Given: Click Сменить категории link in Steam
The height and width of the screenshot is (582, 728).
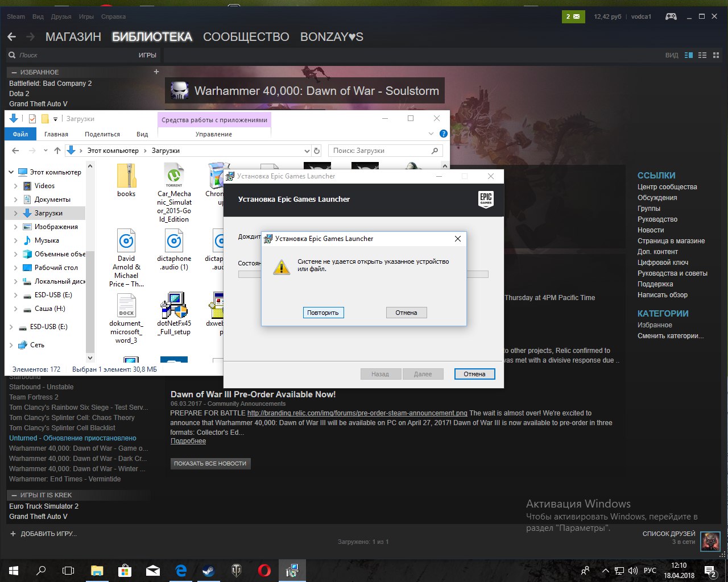Looking at the screenshot, I should (x=671, y=336).
